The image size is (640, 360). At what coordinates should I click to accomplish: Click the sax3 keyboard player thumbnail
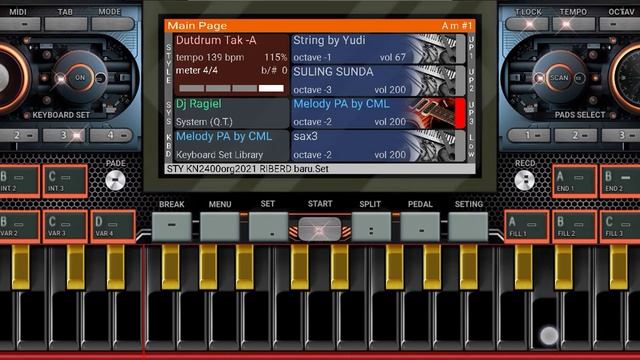coord(432,146)
